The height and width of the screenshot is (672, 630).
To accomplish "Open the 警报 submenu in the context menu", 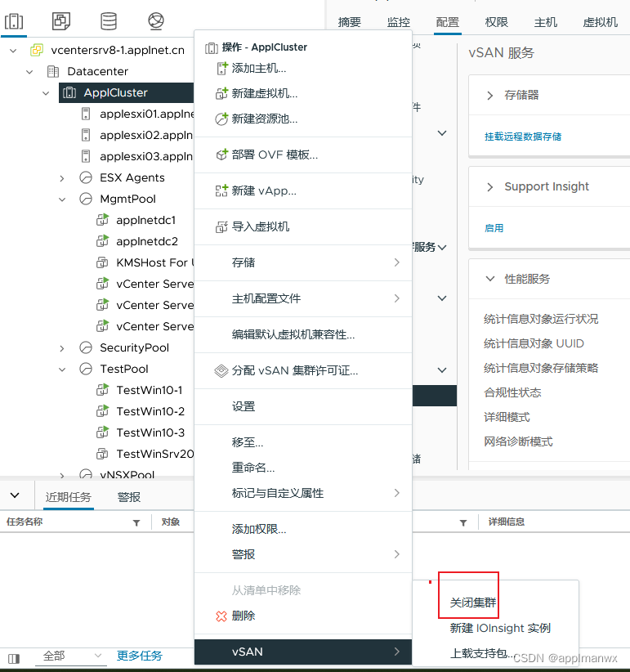I will pos(303,554).
